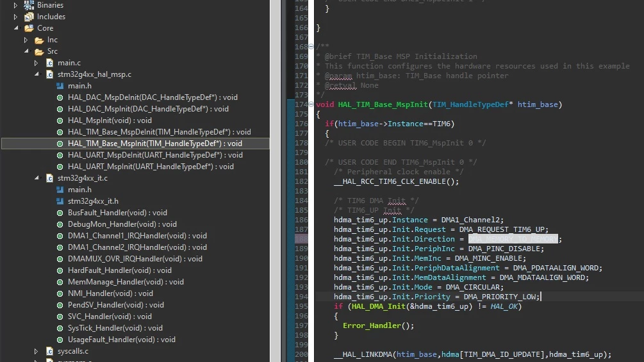Expand the Binaries tree node

pyautogui.click(x=15, y=5)
